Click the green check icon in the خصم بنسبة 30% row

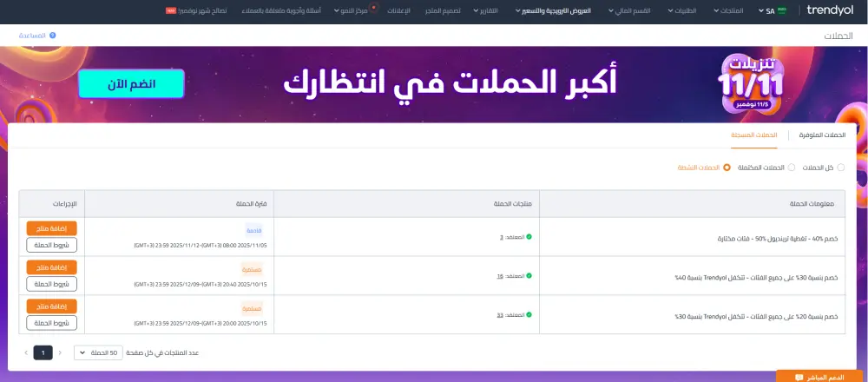pyautogui.click(x=529, y=276)
